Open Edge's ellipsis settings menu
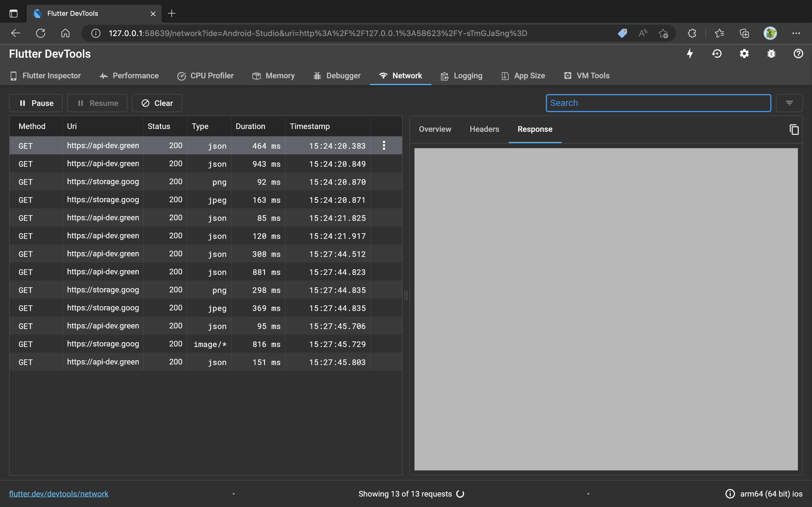The width and height of the screenshot is (812, 507). 796,33
